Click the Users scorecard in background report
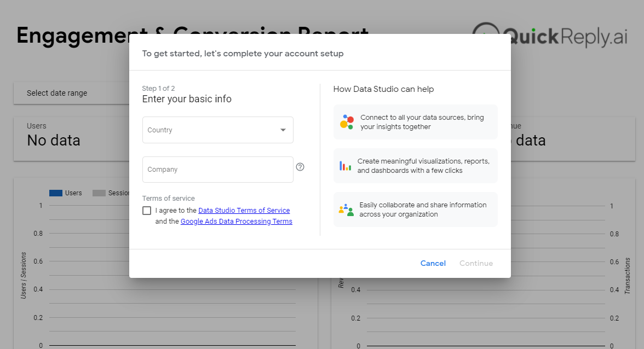This screenshot has width=644, height=349. click(x=71, y=139)
